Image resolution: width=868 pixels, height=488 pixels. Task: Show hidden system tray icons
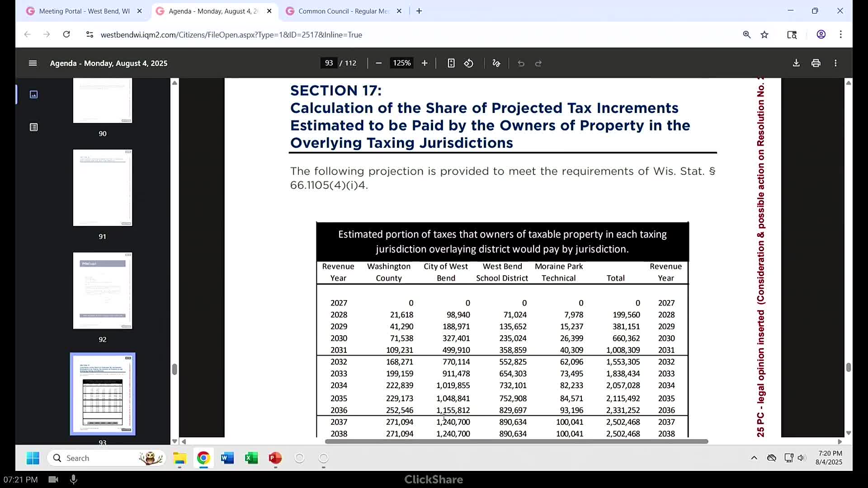click(x=754, y=458)
